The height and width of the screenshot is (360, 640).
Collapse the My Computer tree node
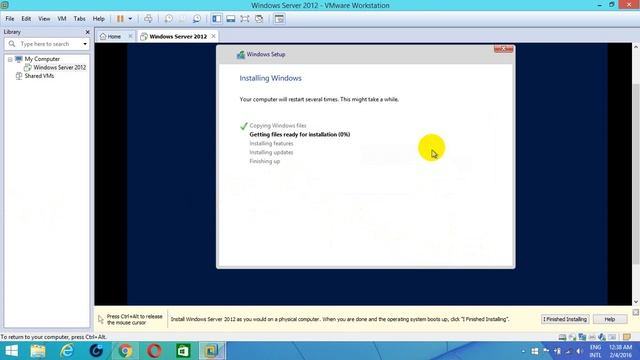[10, 59]
